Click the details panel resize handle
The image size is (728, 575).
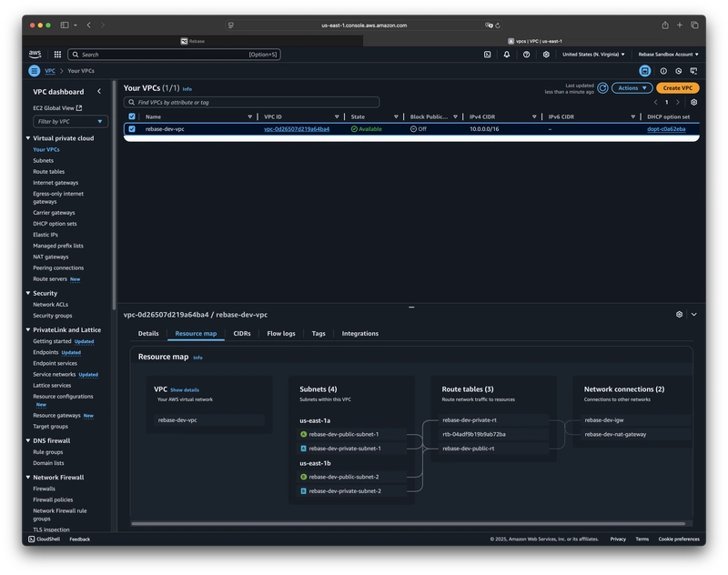pos(411,307)
